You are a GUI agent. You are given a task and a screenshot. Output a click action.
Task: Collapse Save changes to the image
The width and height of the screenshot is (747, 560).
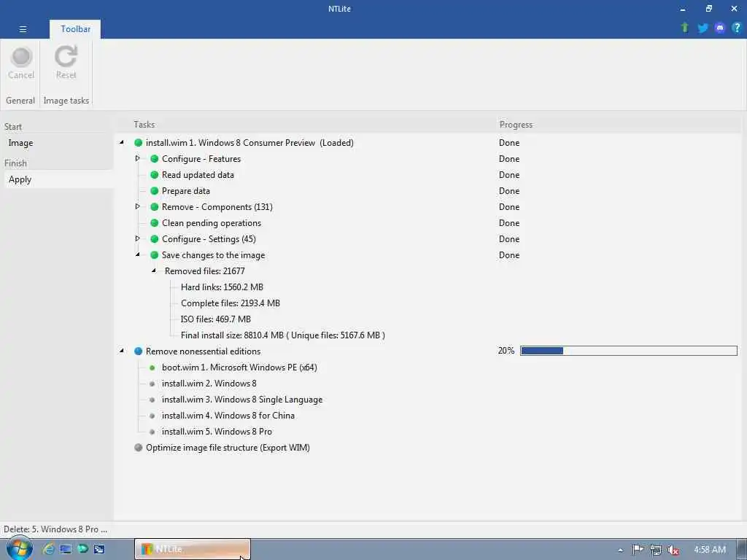(138, 254)
